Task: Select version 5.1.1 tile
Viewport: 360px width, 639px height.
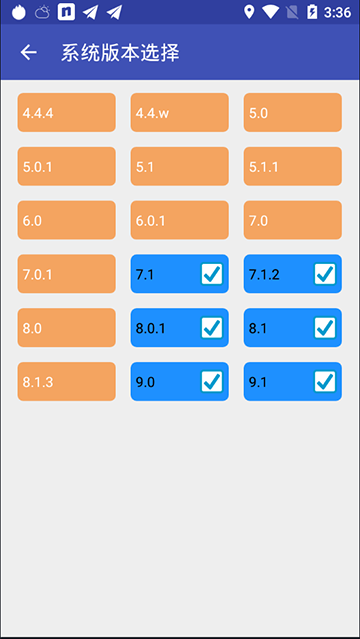Action: point(293,166)
